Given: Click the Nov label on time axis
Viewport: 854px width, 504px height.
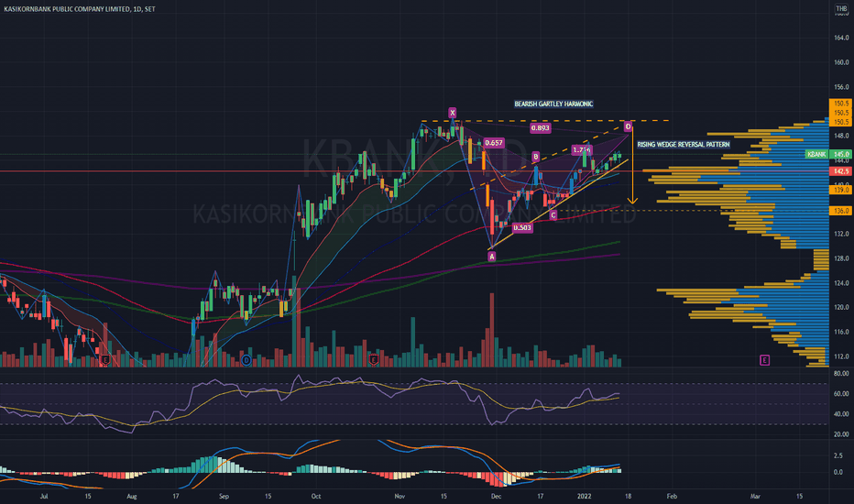Looking at the screenshot, I should coord(400,497).
